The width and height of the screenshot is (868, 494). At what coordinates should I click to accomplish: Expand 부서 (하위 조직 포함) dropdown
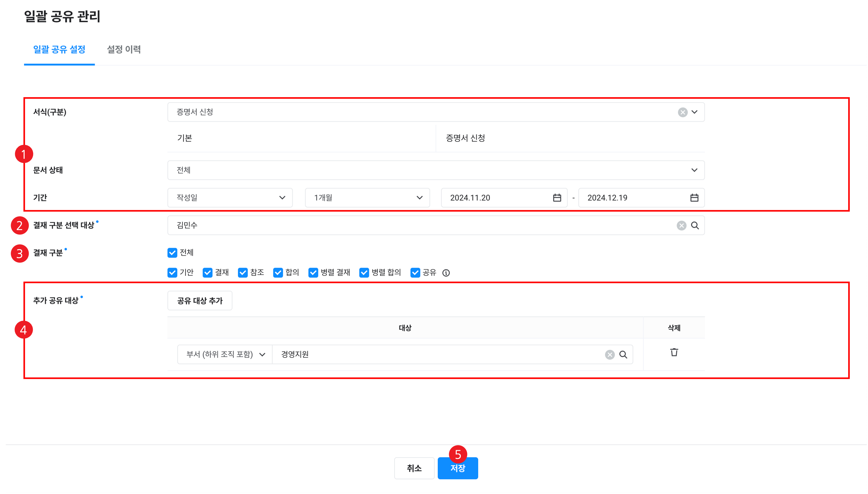pos(225,355)
